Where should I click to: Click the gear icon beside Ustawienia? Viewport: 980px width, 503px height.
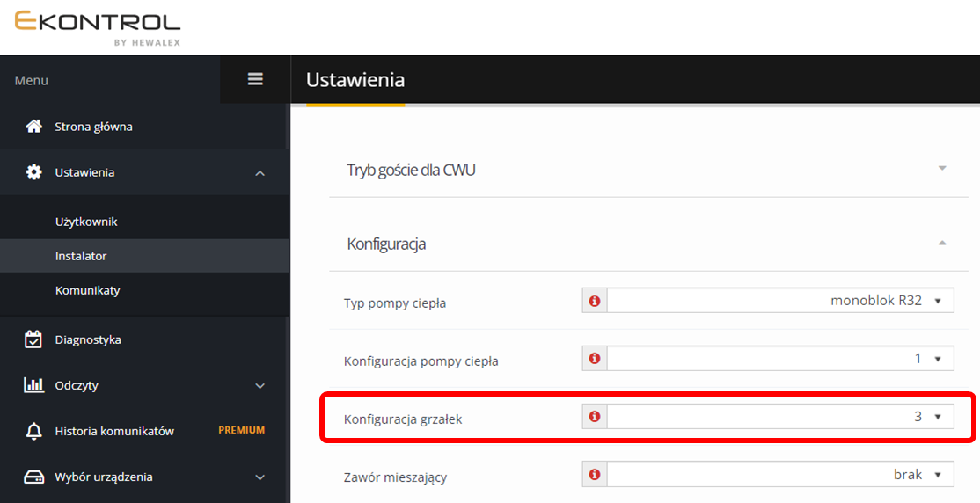pos(34,172)
